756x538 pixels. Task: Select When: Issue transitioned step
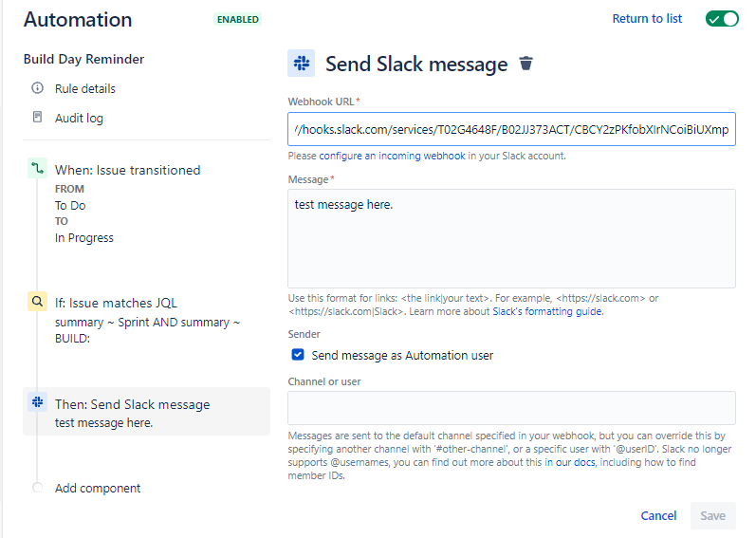click(127, 170)
